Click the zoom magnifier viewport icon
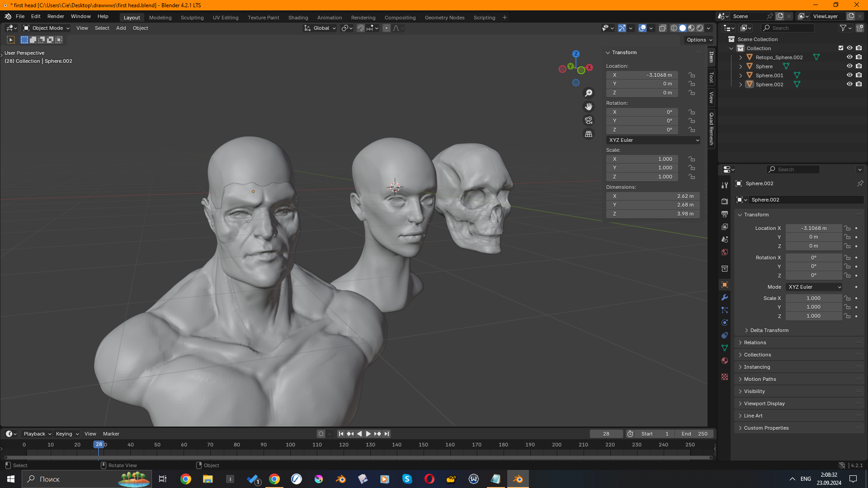This screenshot has height=488, width=868. pyautogui.click(x=589, y=93)
